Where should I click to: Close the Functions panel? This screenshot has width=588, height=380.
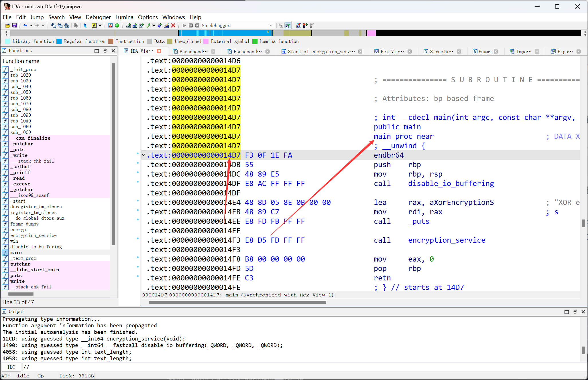(113, 51)
